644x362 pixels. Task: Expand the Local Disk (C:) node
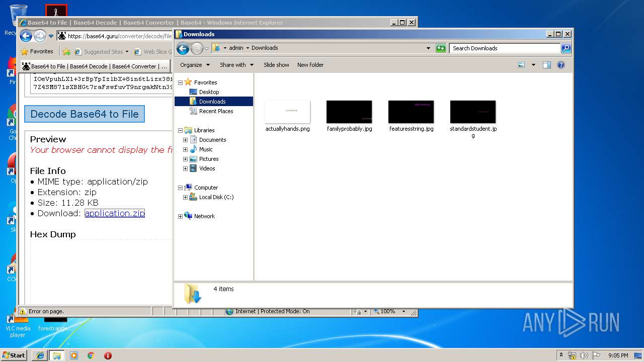click(x=185, y=197)
